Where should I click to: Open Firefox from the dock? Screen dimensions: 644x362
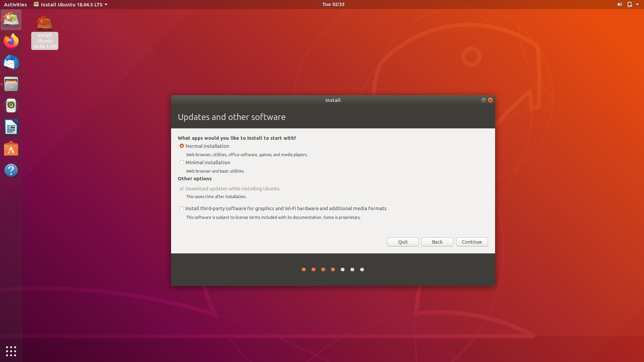(11, 41)
